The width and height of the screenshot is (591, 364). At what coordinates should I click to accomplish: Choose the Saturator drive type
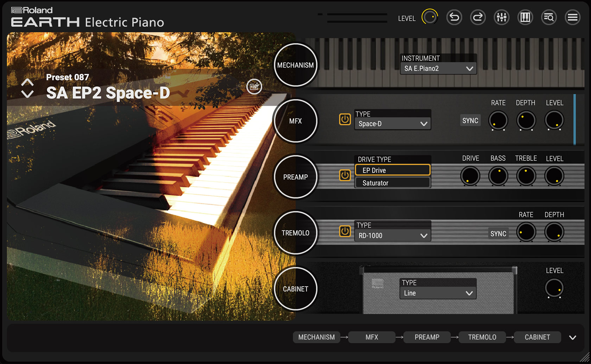pyautogui.click(x=392, y=183)
